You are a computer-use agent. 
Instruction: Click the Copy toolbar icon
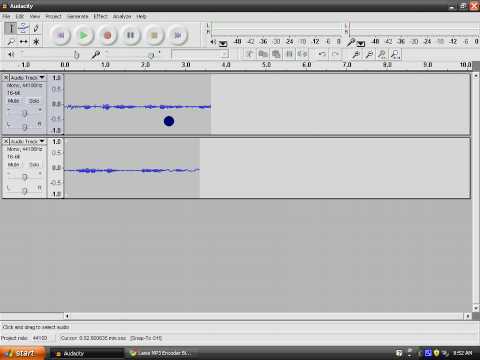coord(263,54)
